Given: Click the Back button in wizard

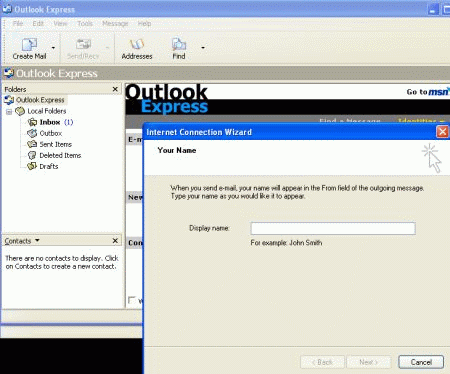Looking at the screenshot, I should [x=322, y=362].
